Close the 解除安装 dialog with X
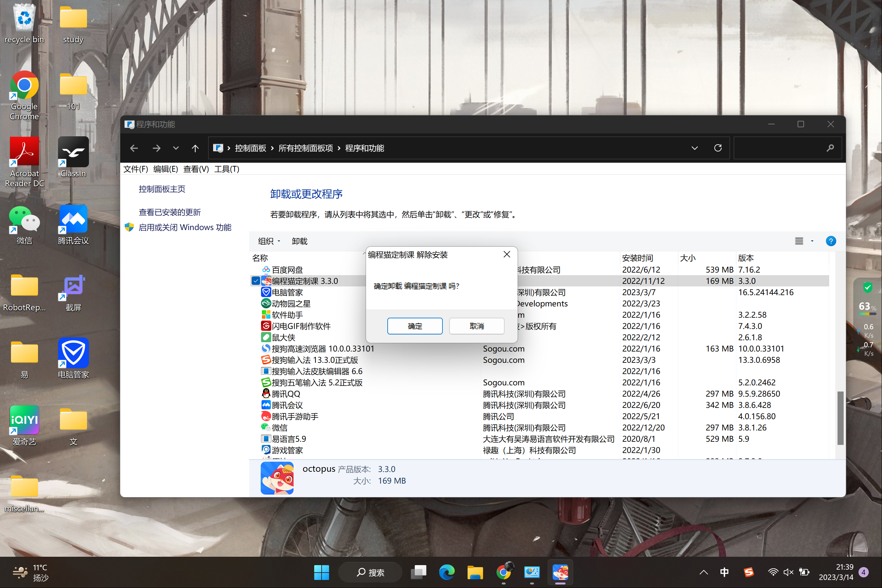 (507, 254)
